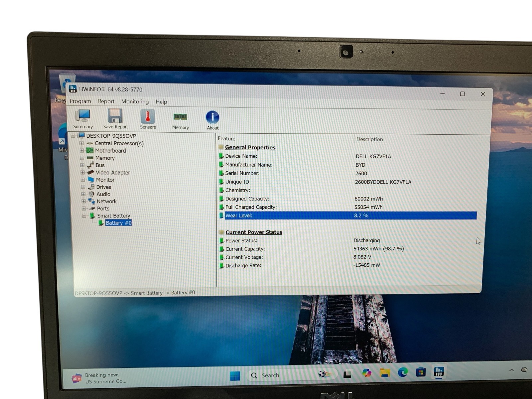
Task: Open the Help menu
Action: 161,102
